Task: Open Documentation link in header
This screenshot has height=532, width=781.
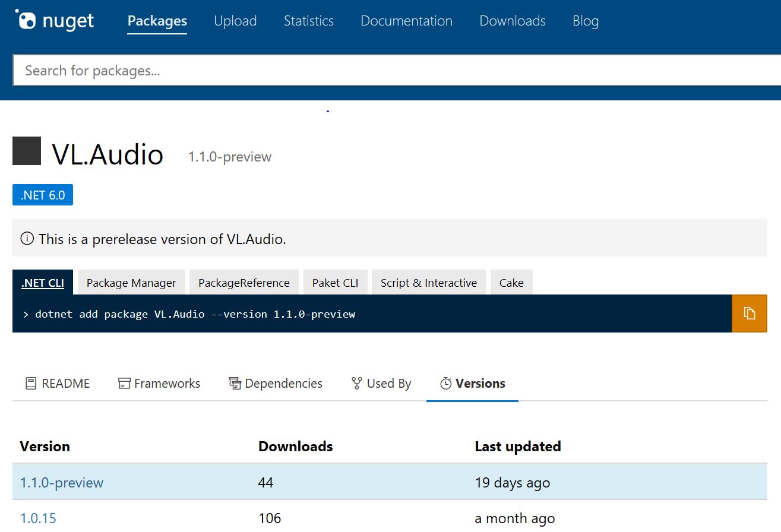Action: click(x=407, y=21)
